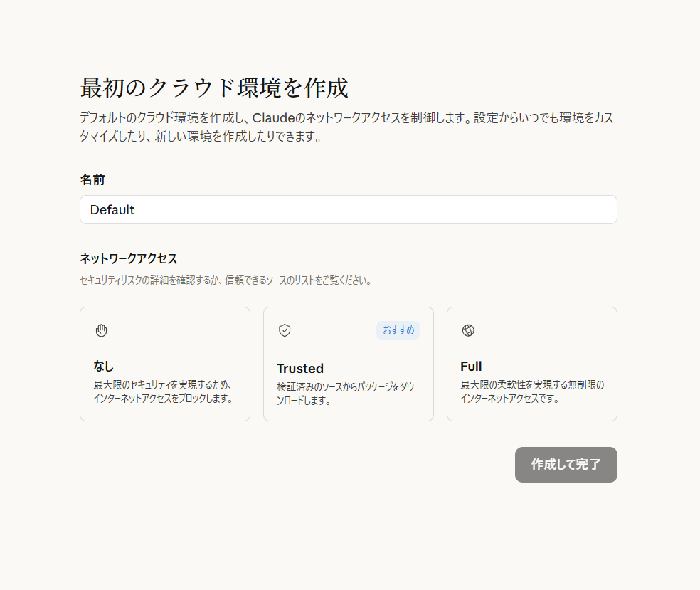Click the Full option title text
This screenshot has height=590, width=700.
(471, 366)
